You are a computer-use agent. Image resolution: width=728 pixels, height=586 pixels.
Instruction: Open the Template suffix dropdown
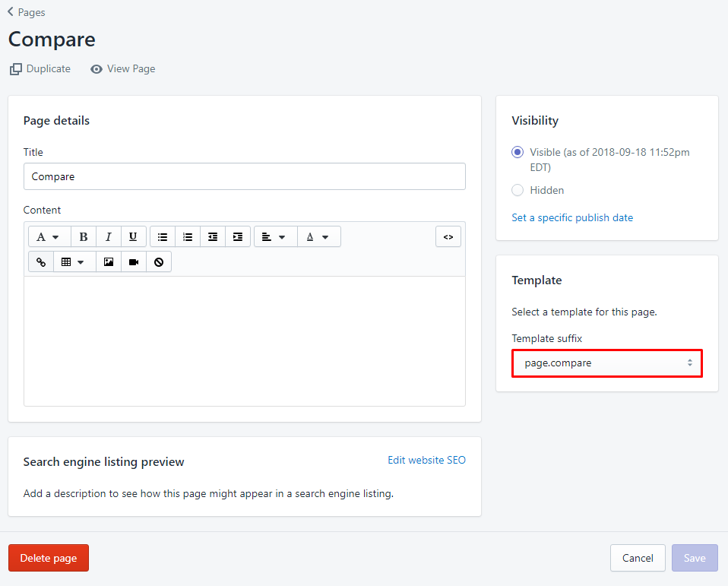click(x=606, y=363)
